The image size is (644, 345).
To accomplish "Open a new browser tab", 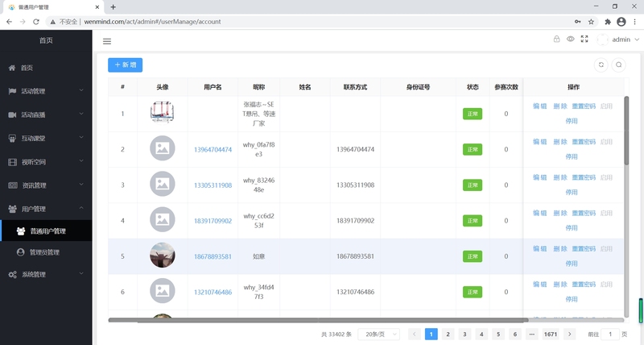I will [x=113, y=7].
